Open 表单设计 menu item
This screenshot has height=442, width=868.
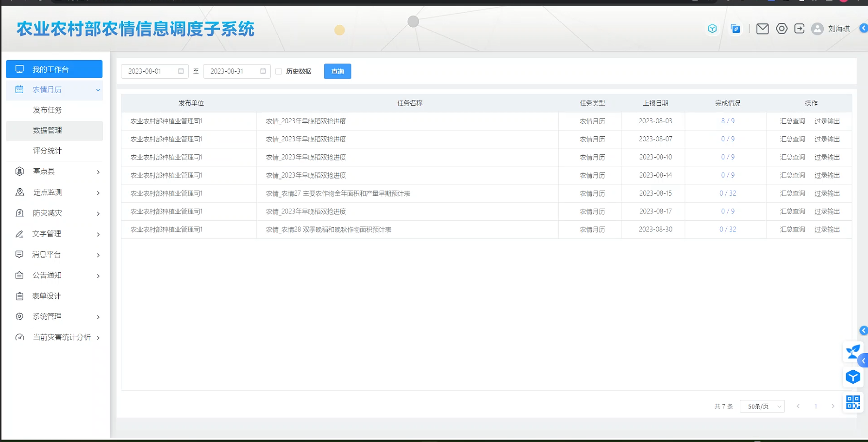click(x=54, y=296)
